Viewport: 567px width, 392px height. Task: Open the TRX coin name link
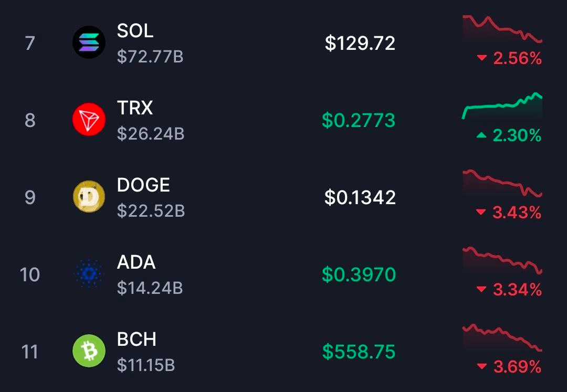pos(135,108)
